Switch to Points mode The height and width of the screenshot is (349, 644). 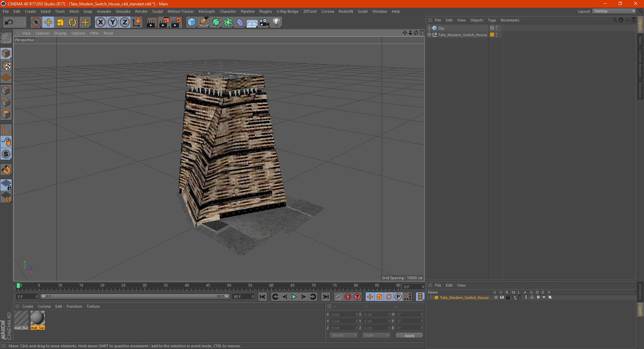(x=6, y=90)
